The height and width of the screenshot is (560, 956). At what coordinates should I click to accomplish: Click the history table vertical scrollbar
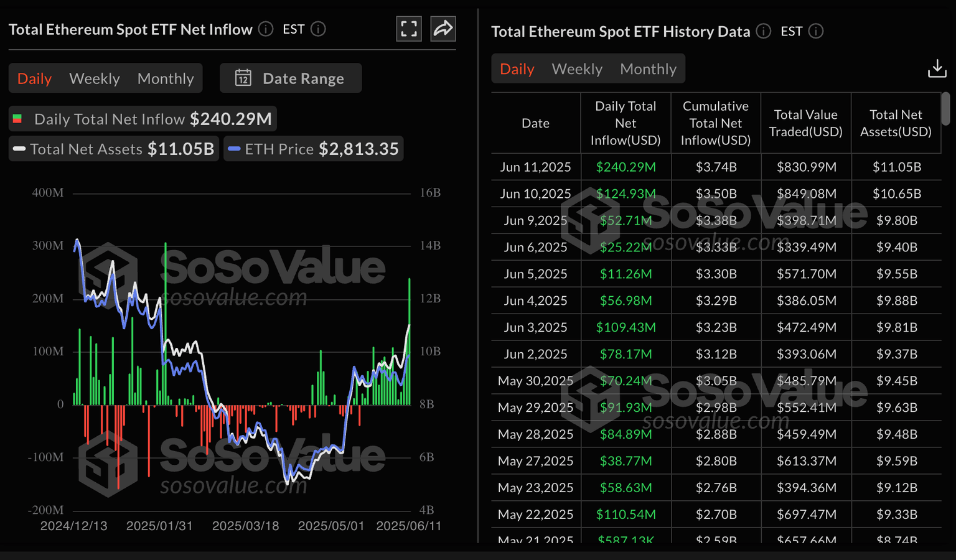(x=945, y=109)
